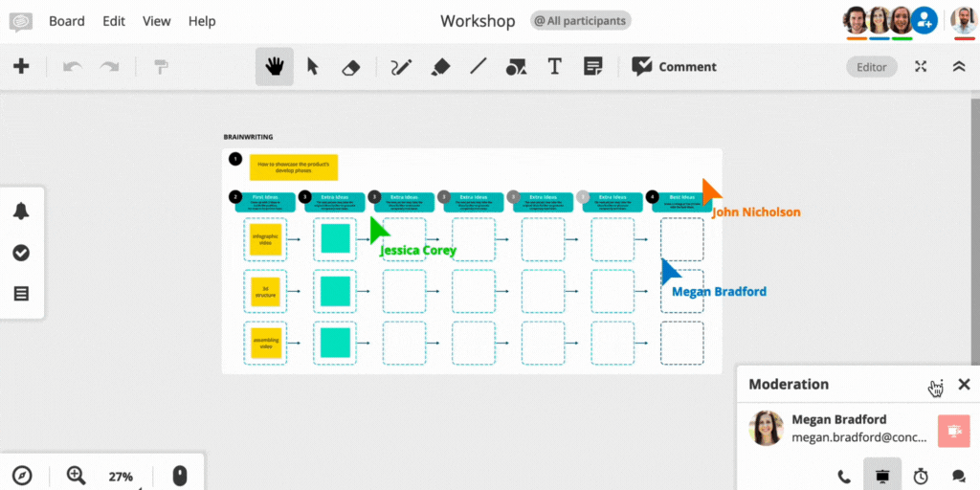Open the Board menu
This screenshot has height=490, width=980.
67,21
